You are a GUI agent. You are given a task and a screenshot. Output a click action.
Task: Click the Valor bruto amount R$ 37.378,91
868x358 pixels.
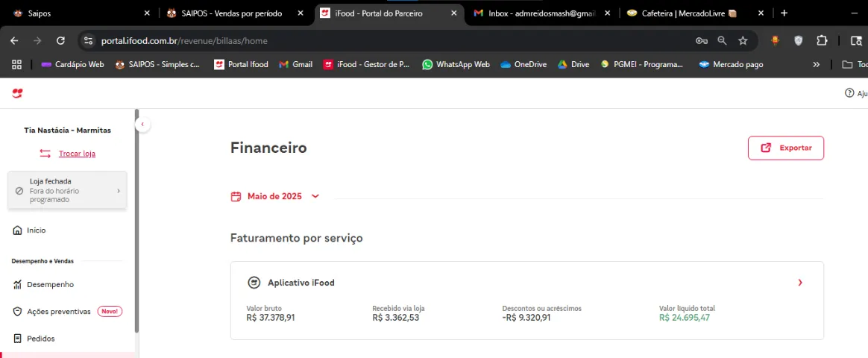click(x=271, y=318)
